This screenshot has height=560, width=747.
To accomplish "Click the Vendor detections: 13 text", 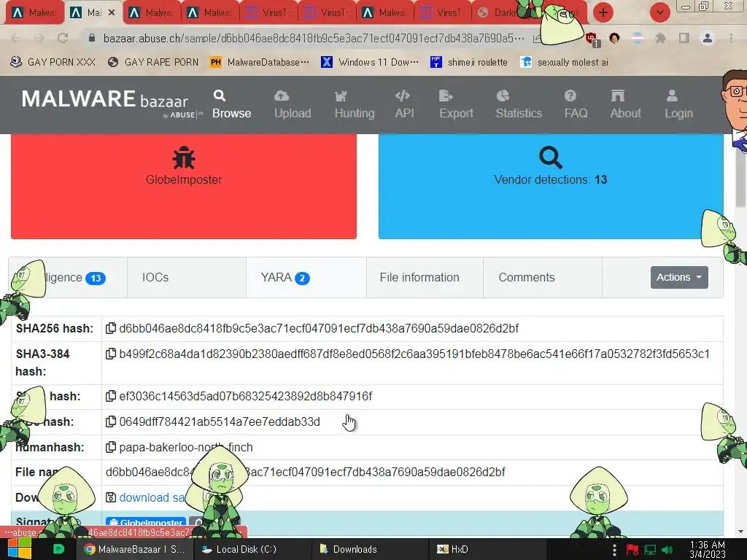I will pos(551,179).
